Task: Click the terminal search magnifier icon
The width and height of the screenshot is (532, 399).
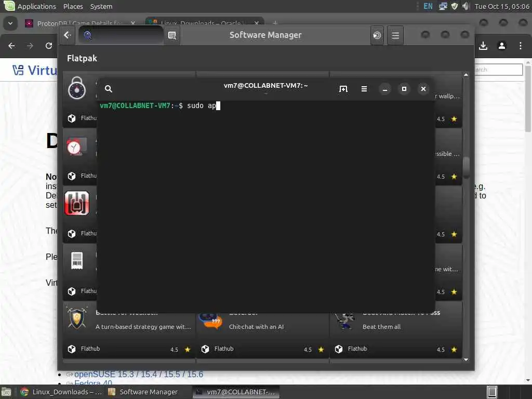Action: (108, 89)
